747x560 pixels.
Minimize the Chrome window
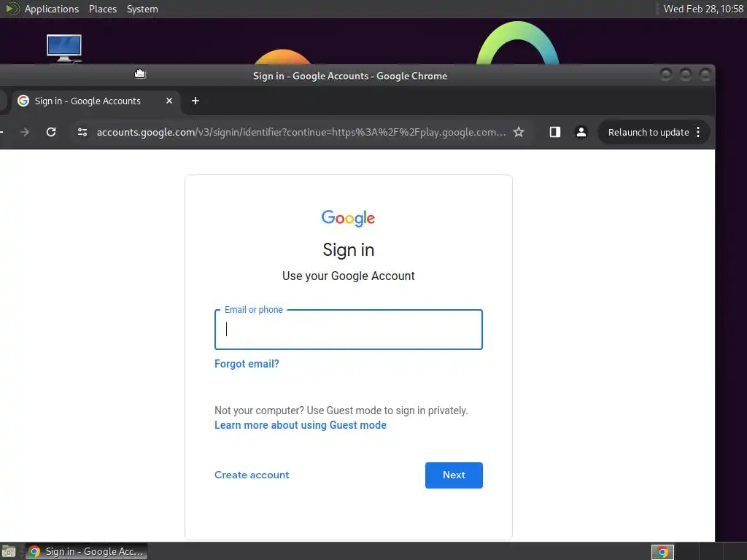pos(665,74)
